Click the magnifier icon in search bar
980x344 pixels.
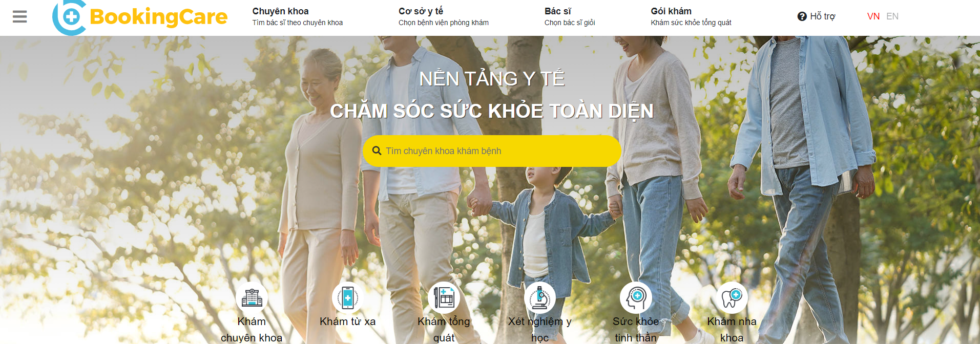click(x=377, y=150)
